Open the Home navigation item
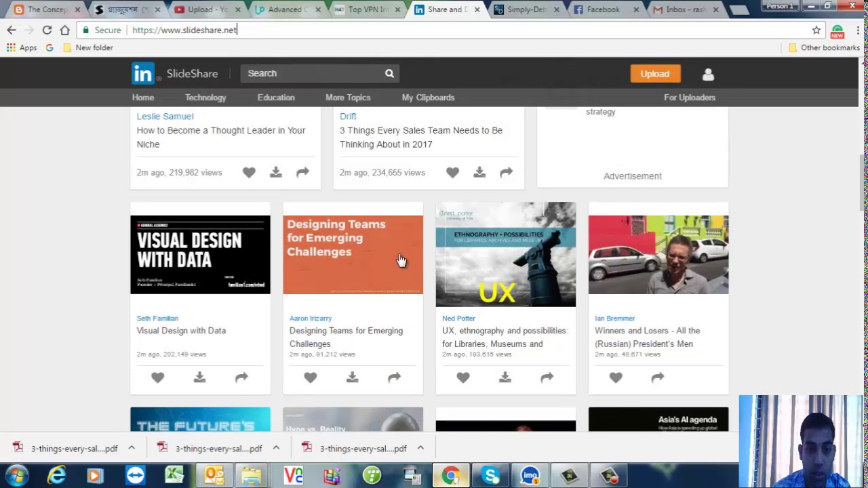The height and width of the screenshot is (488, 868). point(143,98)
